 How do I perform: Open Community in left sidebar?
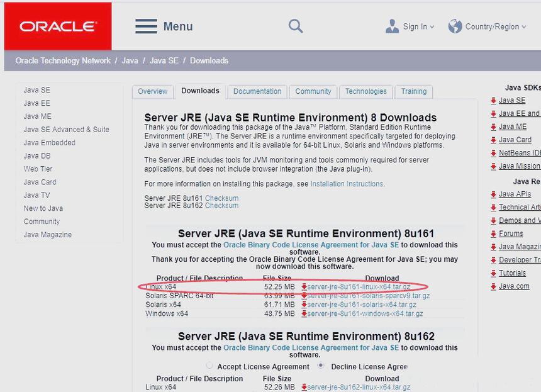tap(42, 221)
